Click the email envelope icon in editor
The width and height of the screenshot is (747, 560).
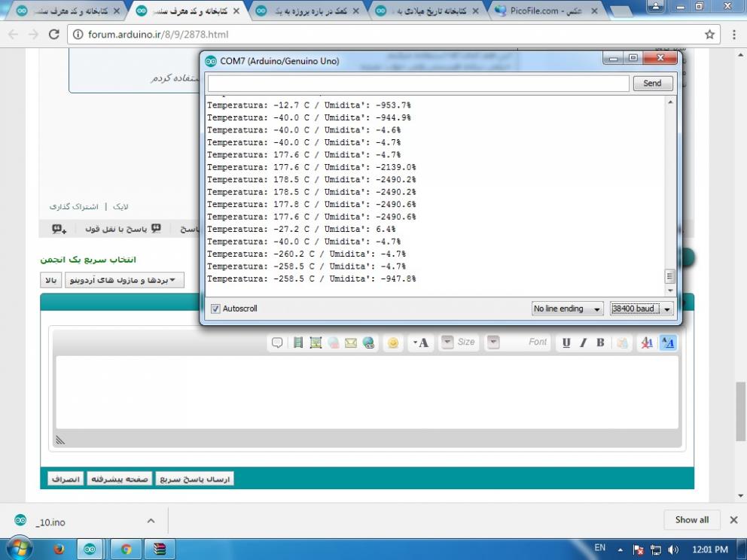point(351,342)
